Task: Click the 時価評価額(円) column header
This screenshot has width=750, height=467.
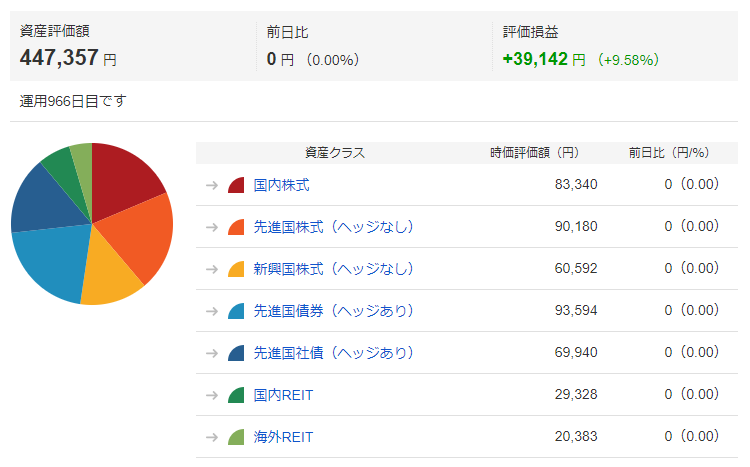Action: pos(534,153)
